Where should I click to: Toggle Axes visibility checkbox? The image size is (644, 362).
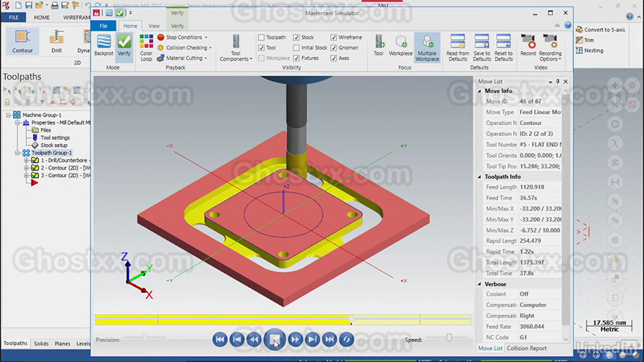[334, 59]
